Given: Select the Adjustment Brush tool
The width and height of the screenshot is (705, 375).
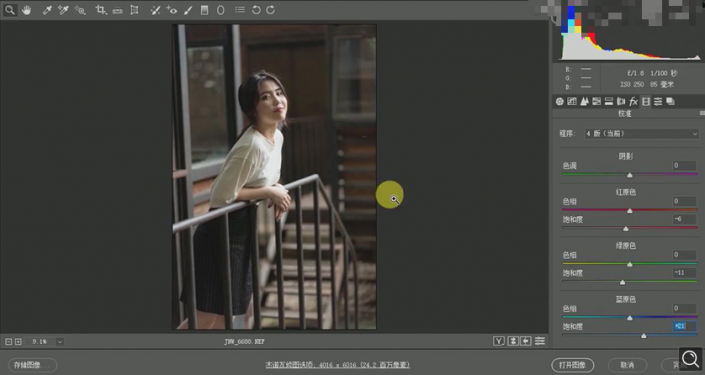Looking at the screenshot, I should (x=188, y=10).
